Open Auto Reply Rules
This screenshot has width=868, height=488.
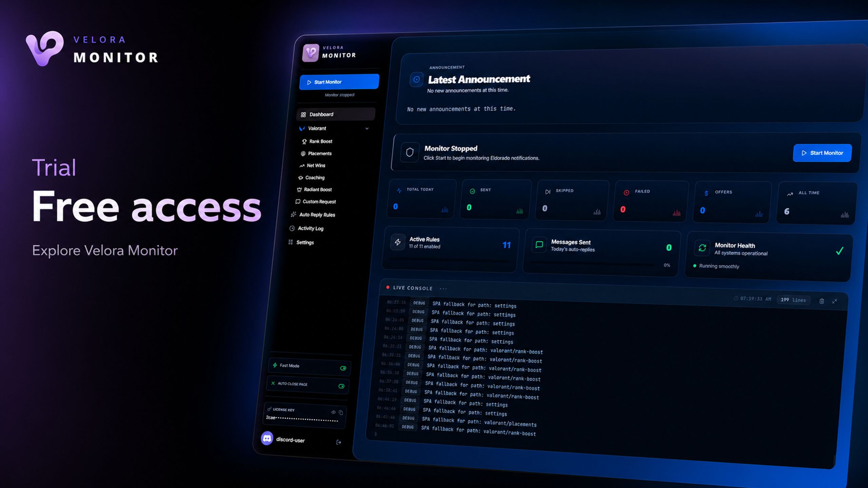coord(313,215)
